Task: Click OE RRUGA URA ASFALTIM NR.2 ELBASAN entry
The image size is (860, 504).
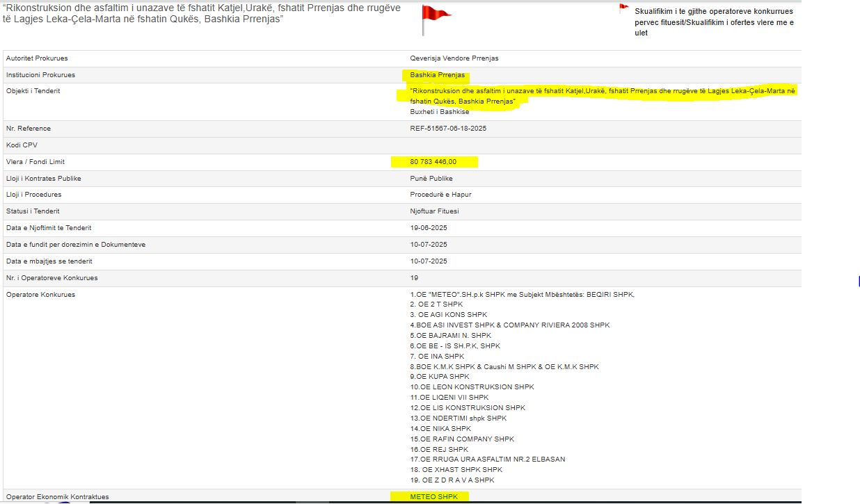Action: [487, 460]
